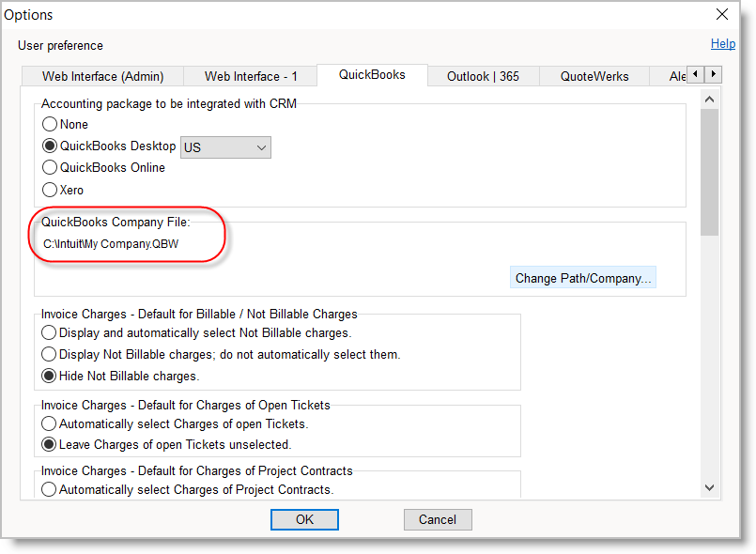
Task: Choose the Xero accounting option
Action: tap(50, 190)
